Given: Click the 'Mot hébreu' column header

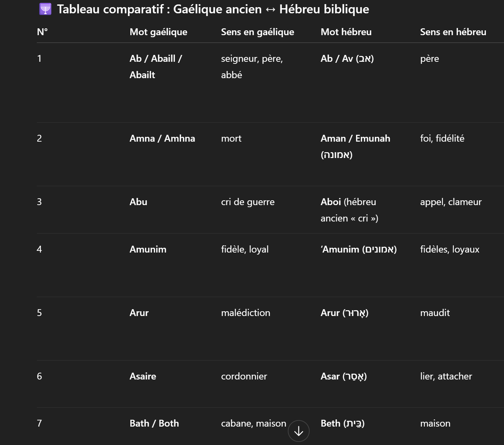Looking at the screenshot, I should [346, 32].
